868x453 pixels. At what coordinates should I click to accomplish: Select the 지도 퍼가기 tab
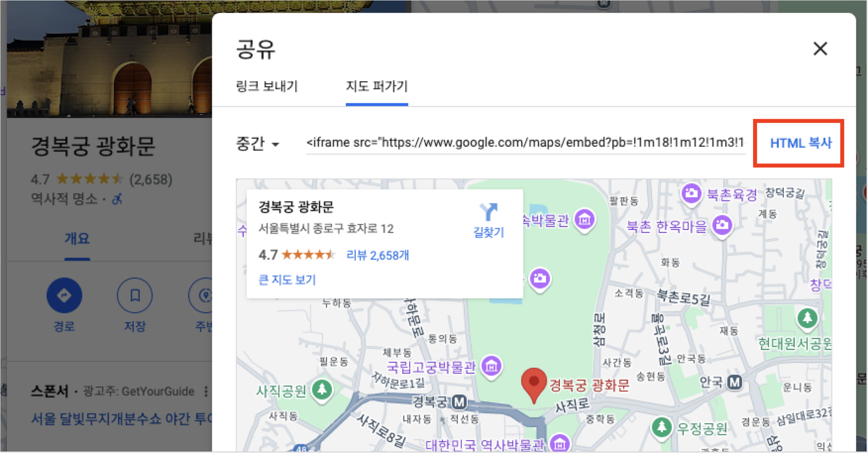coord(377,86)
